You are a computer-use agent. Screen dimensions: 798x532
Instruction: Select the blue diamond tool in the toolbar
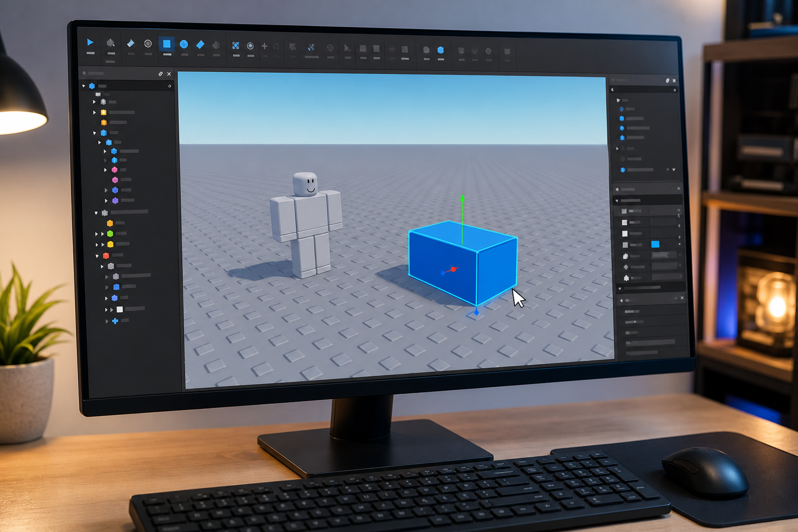point(201,45)
